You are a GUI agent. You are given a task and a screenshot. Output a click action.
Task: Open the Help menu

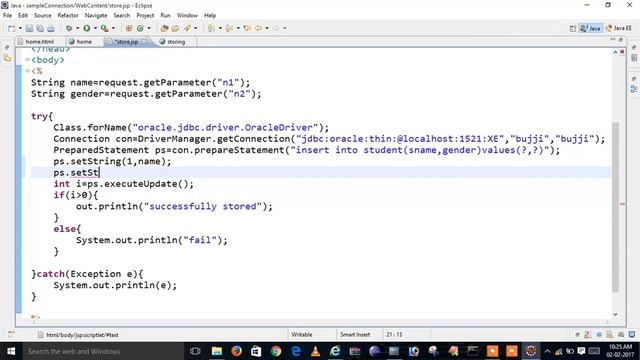[x=210, y=15]
